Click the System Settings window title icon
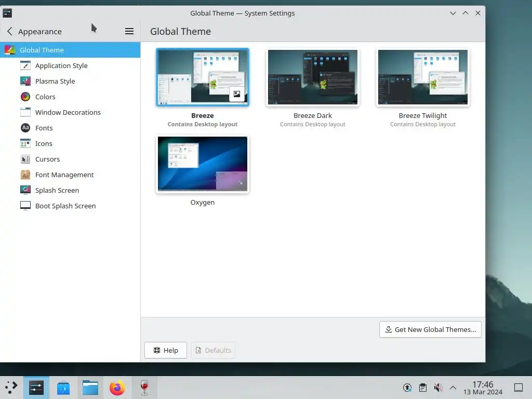 (7, 13)
